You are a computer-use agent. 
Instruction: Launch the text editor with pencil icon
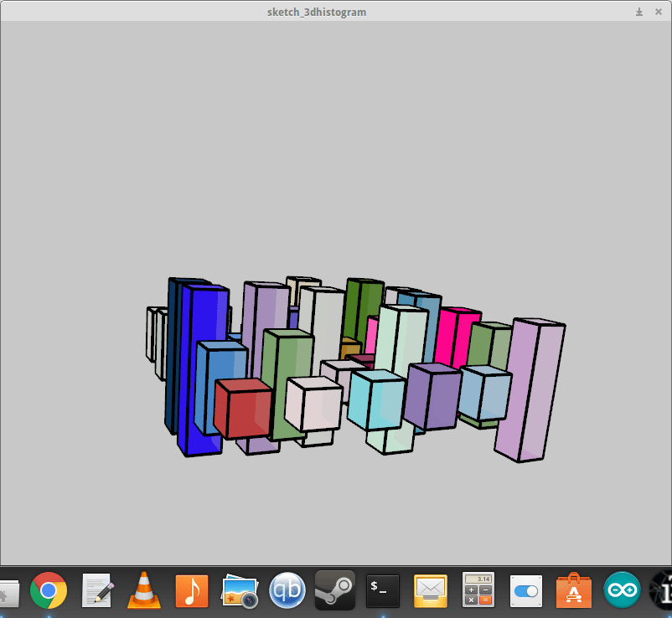pos(97,590)
